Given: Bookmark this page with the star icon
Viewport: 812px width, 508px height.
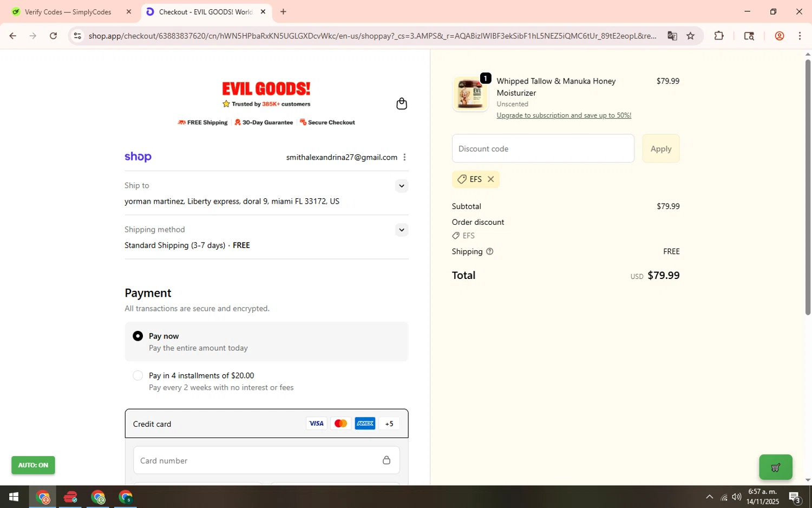Looking at the screenshot, I should (x=690, y=36).
